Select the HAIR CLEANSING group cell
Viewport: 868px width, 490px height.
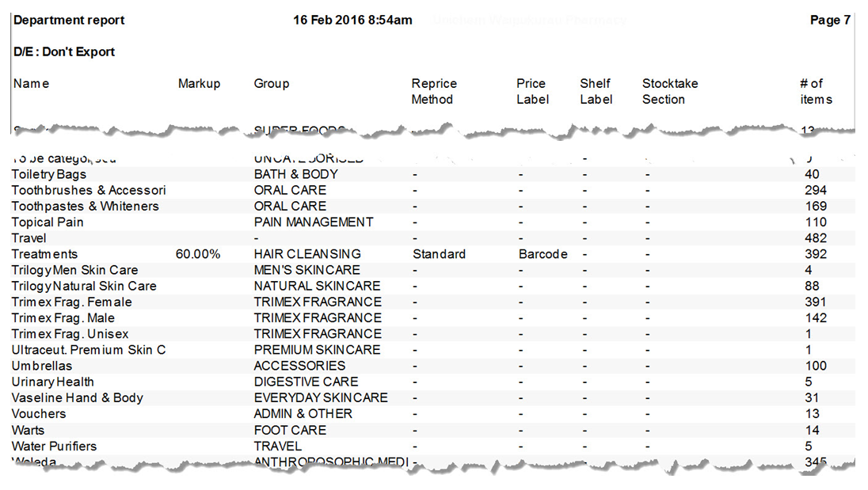point(307,254)
